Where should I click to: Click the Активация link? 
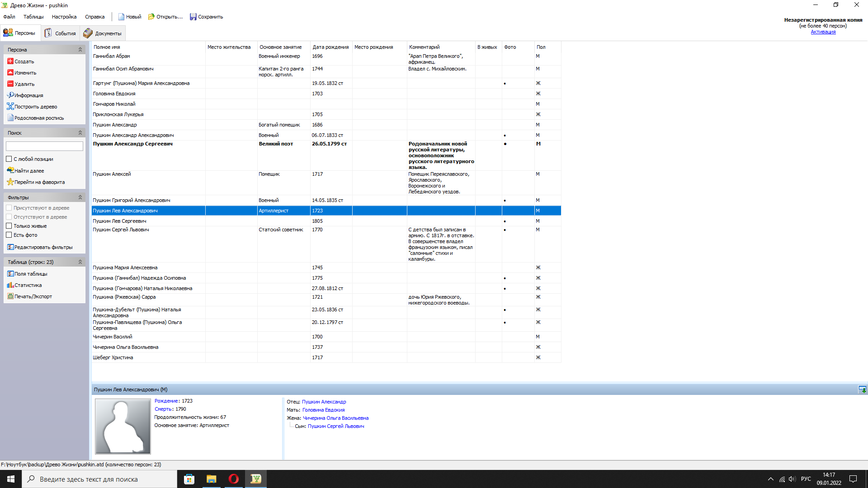pos(823,32)
